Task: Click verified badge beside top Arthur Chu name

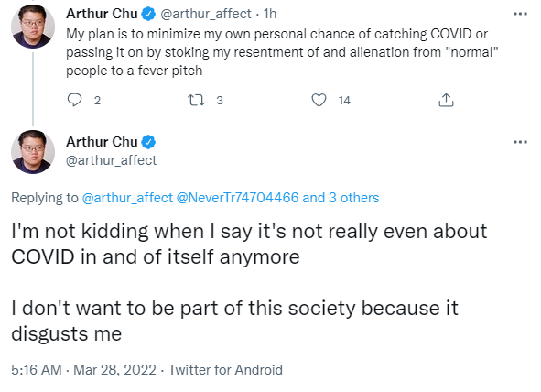Action: click(x=148, y=14)
